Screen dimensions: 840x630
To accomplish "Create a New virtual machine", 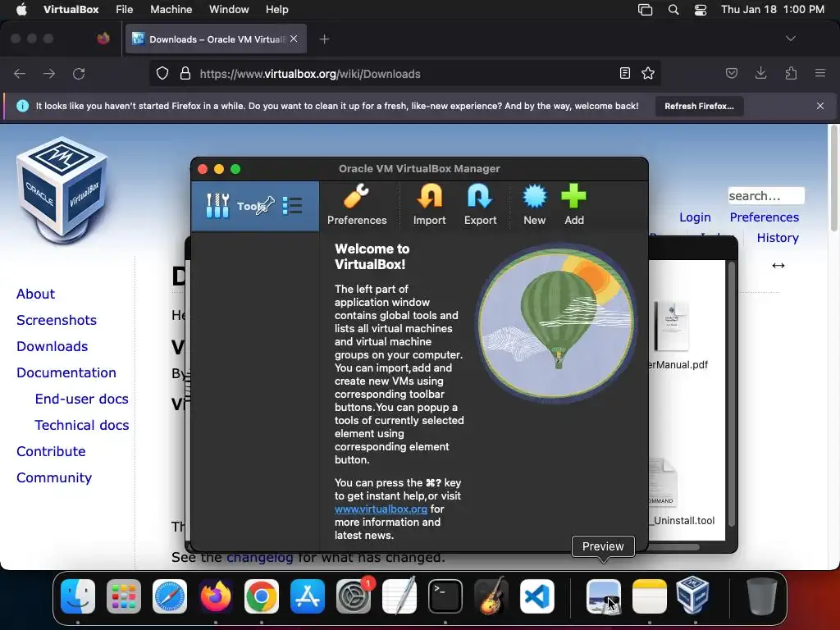I will tap(534, 204).
